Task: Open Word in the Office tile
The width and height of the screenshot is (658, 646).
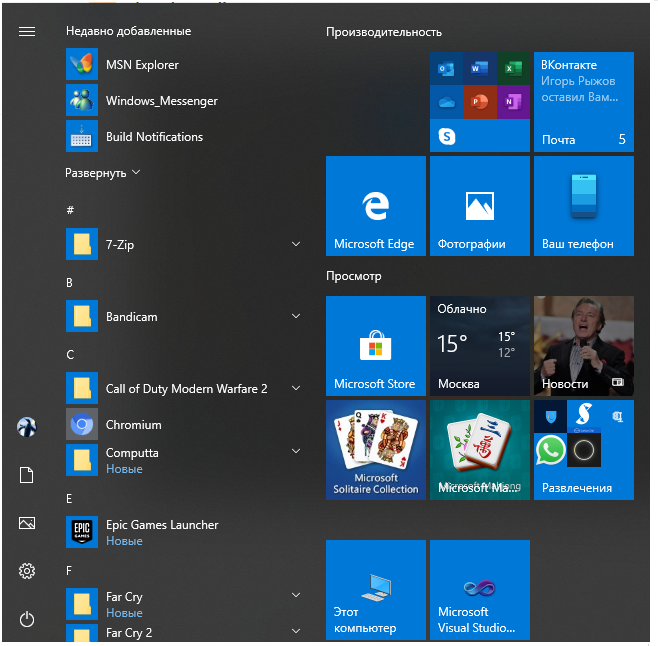Action: [x=480, y=68]
